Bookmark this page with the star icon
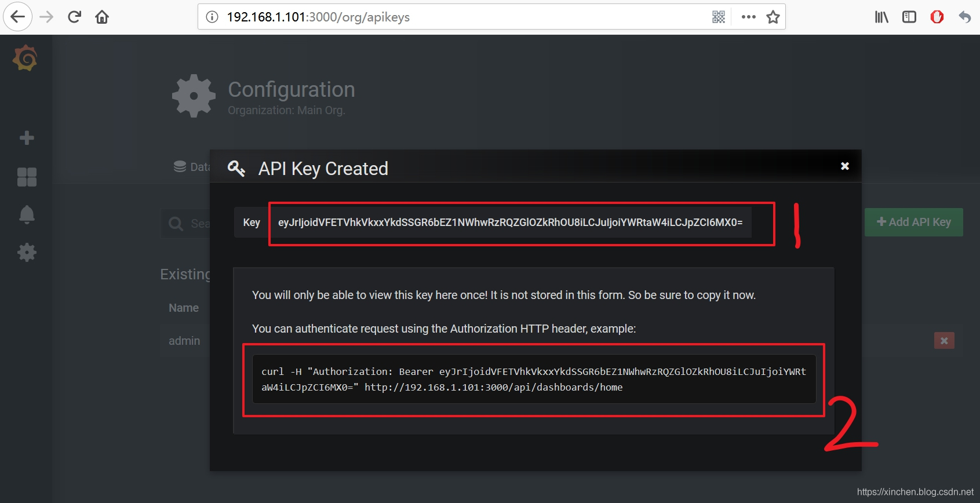This screenshot has height=503, width=980. (x=773, y=17)
